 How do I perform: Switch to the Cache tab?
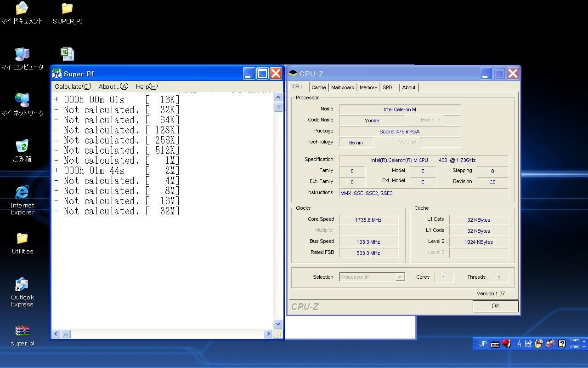pyautogui.click(x=318, y=87)
